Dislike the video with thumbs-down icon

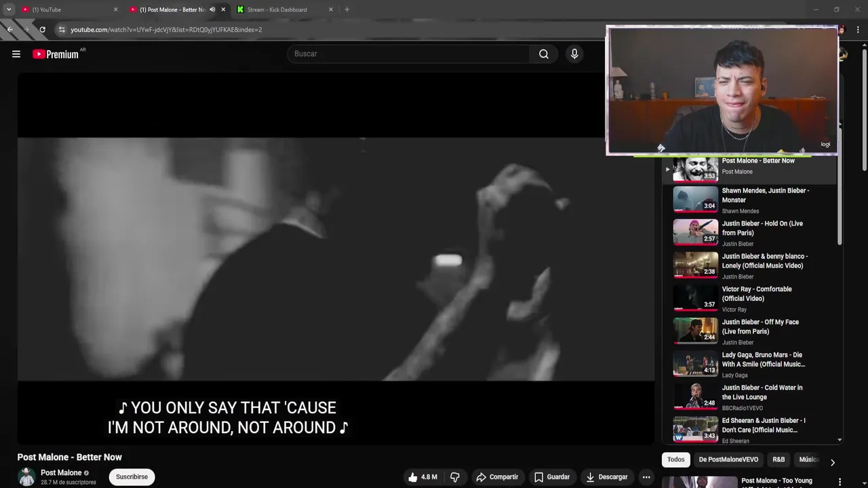[x=455, y=477]
